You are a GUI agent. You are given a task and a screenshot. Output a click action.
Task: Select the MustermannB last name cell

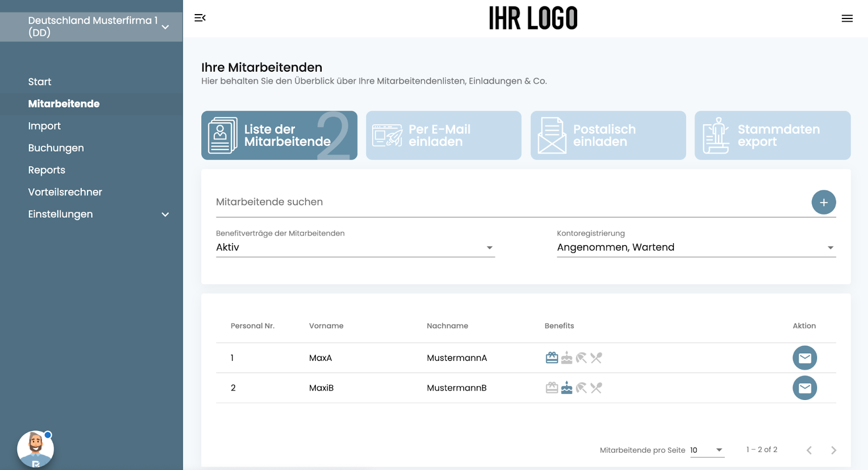point(457,388)
